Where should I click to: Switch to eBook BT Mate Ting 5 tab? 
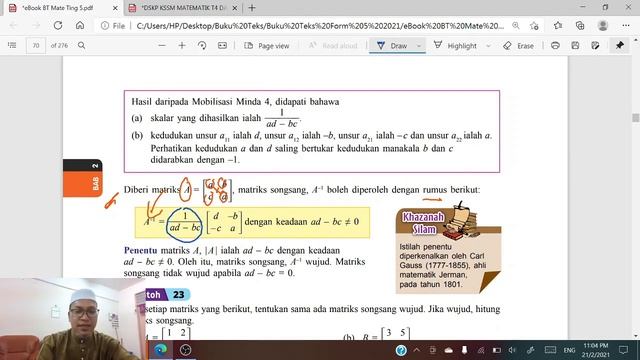57,8
